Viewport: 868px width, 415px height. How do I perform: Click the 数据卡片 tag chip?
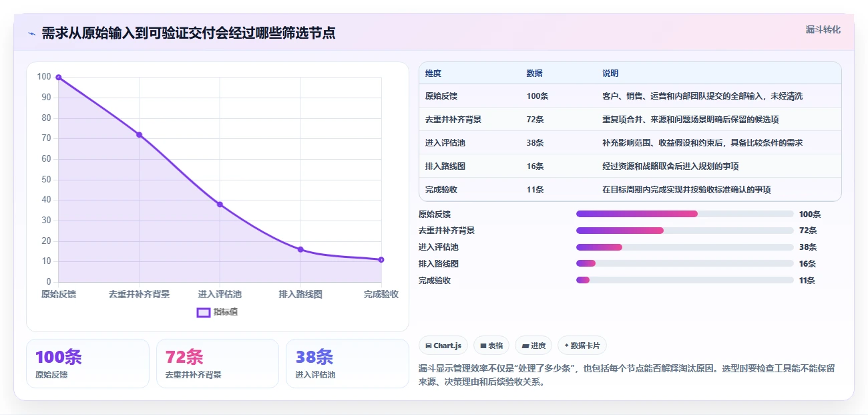[x=582, y=345]
